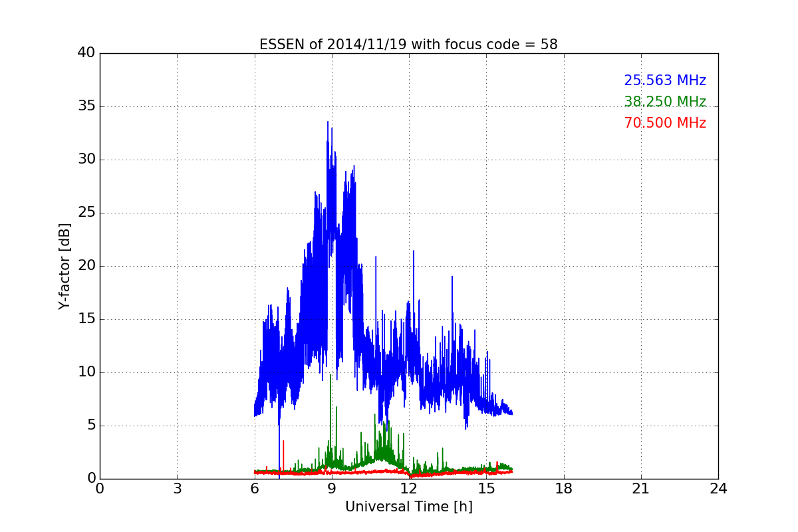The image size is (798, 532).
Task: Select the green 38.250 MHz legend label
Action: click(x=665, y=102)
